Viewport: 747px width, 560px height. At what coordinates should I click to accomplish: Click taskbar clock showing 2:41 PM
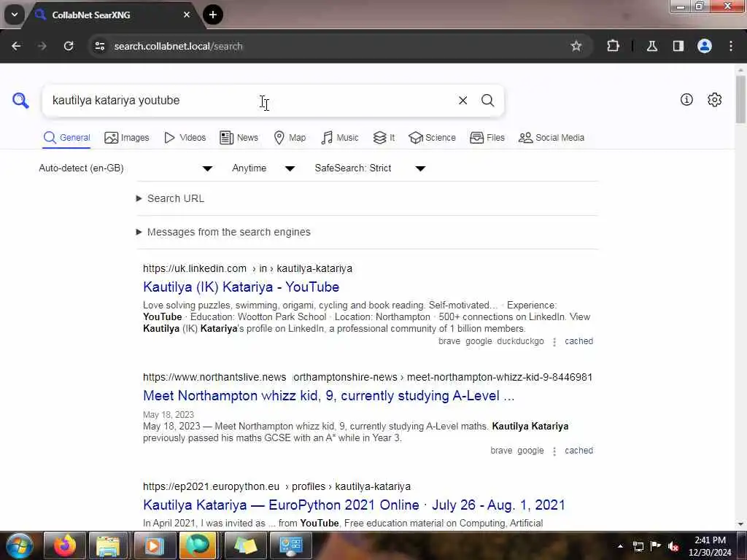pos(710,546)
